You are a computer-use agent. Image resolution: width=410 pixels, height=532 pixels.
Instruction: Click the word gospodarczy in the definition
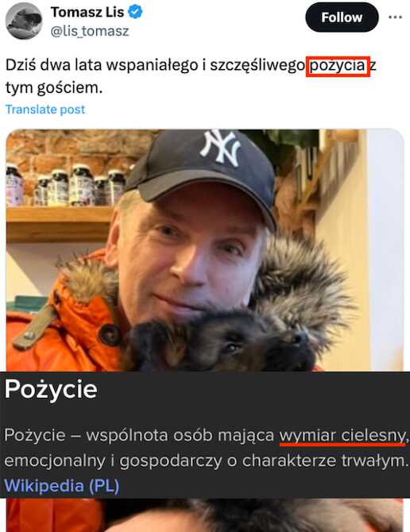(x=171, y=461)
